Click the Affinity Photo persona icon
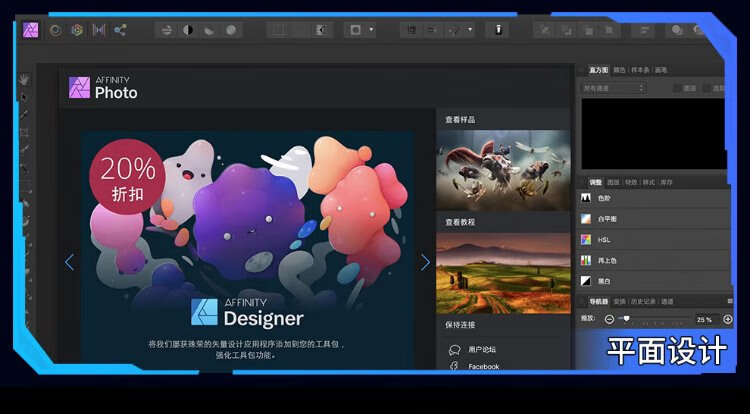 click(x=31, y=30)
